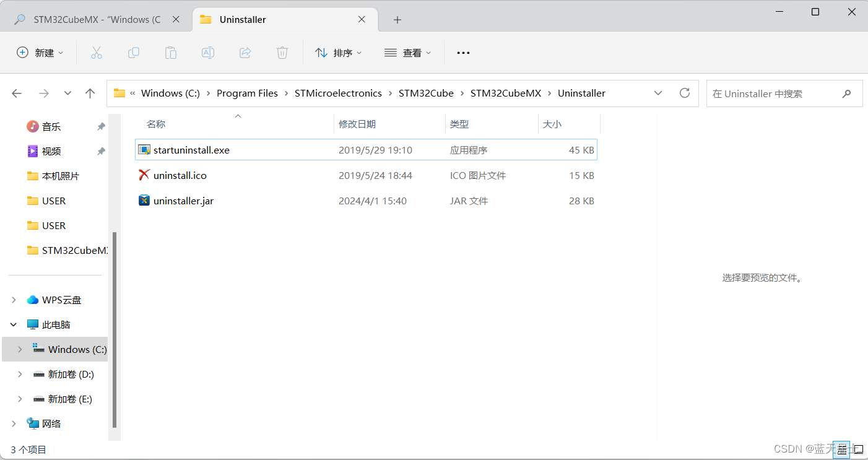Expand the 新加卷 (D:) tree node
The image size is (868, 460).
pos(20,374)
